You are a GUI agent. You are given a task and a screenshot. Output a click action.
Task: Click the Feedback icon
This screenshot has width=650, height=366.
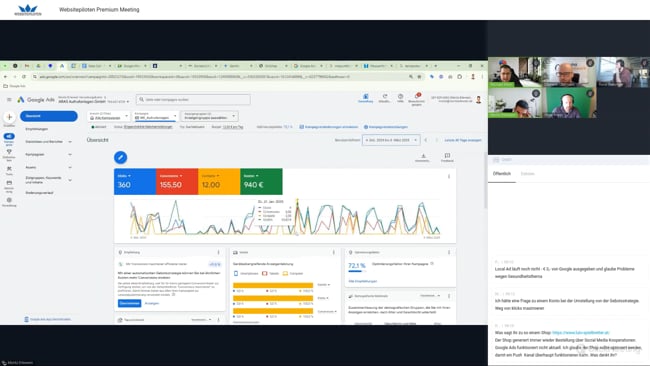point(447,156)
